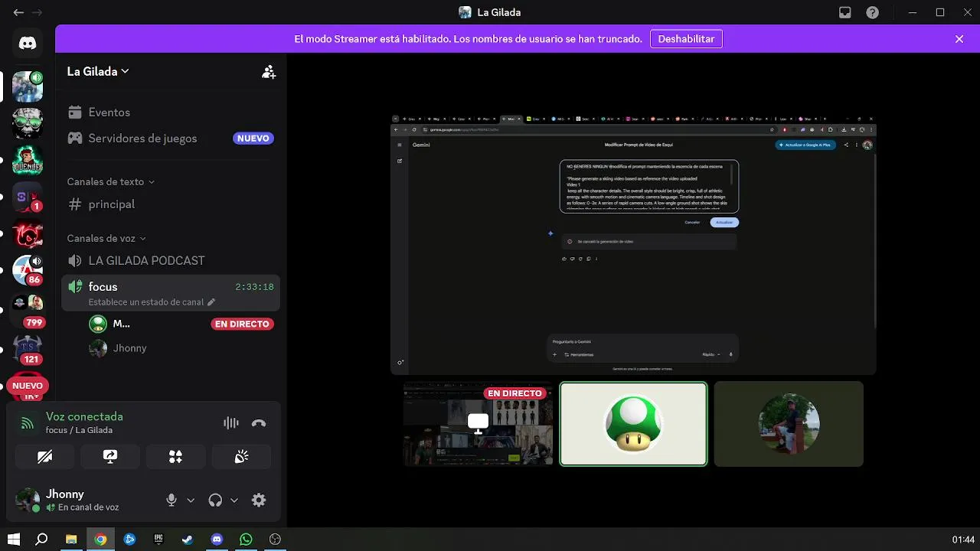Screen dimensions: 980x551
Task: Open server folder with badge 799
Action: click(28, 308)
